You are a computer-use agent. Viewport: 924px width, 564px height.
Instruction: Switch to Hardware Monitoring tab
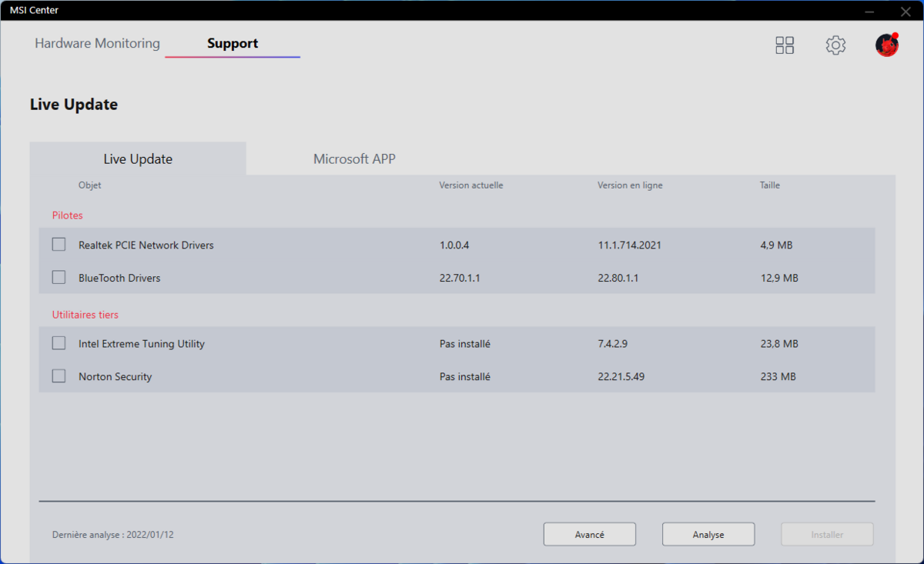[x=97, y=44]
